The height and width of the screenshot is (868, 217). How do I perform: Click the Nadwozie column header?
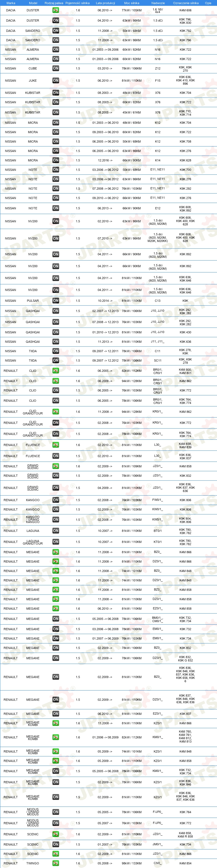click(x=158, y=3)
